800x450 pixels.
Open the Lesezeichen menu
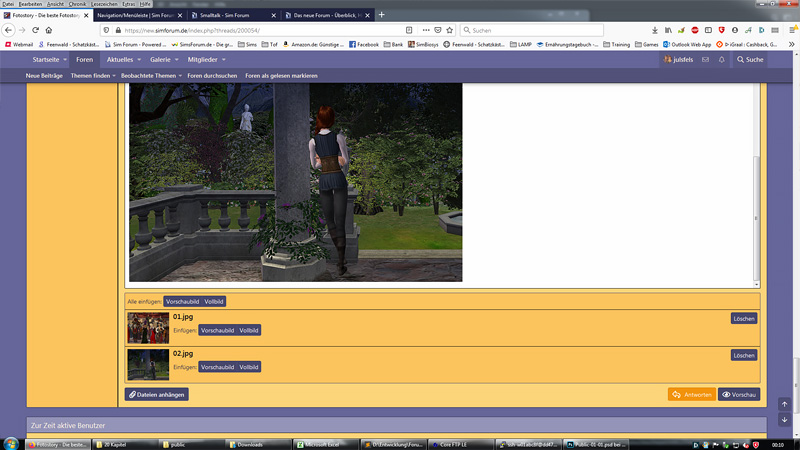pos(104,4)
